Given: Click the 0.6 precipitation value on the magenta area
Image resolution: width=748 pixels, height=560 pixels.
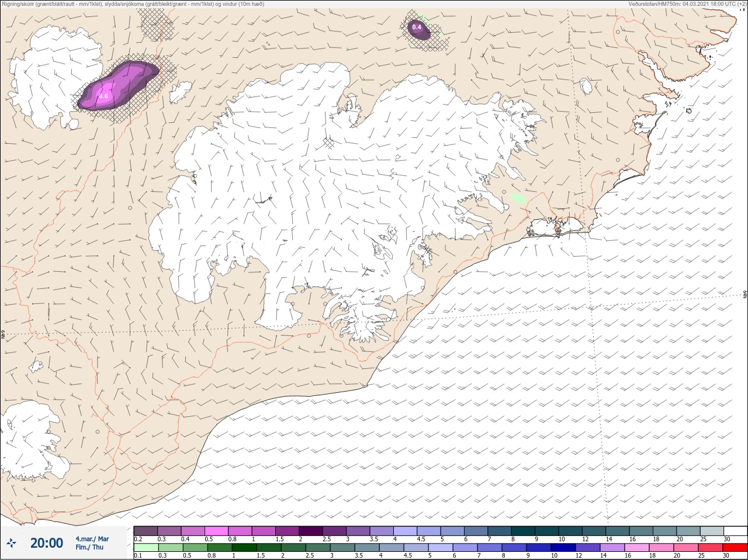Looking at the screenshot, I should pos(104,96).
